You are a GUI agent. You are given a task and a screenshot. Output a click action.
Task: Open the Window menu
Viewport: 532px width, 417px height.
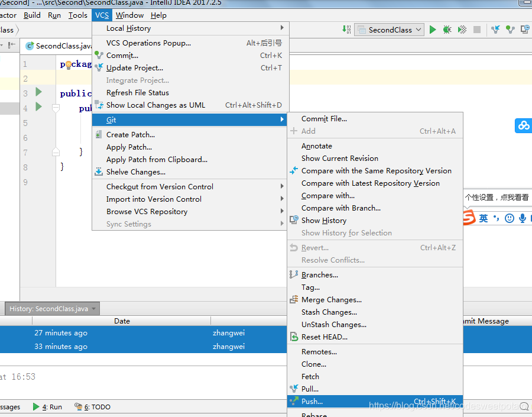[129, 15]
